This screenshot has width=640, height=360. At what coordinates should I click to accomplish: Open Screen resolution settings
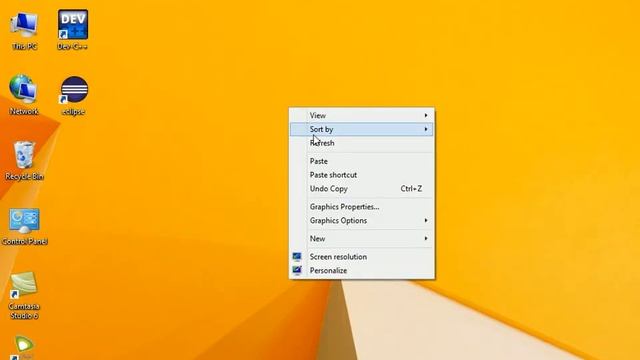pyautogui.click(x=362, y=257)
